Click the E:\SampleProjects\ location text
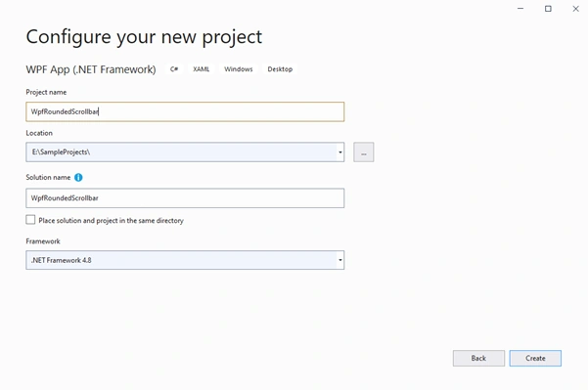Viewport: 588px width, 390px height. click(61, 152)
